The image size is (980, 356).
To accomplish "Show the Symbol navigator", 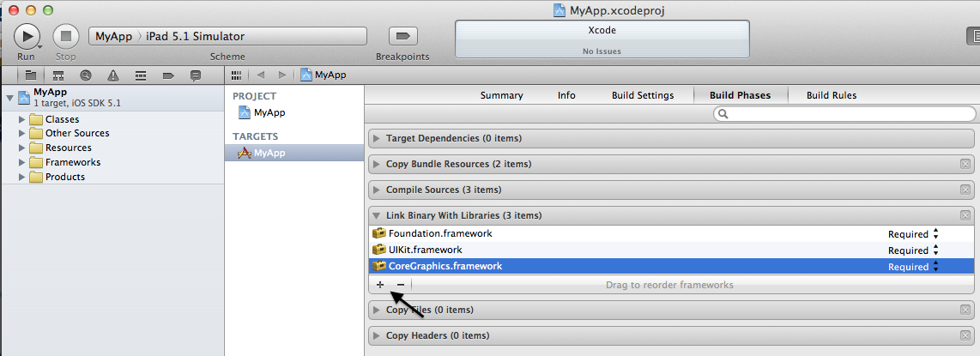I will click(58, 75).
